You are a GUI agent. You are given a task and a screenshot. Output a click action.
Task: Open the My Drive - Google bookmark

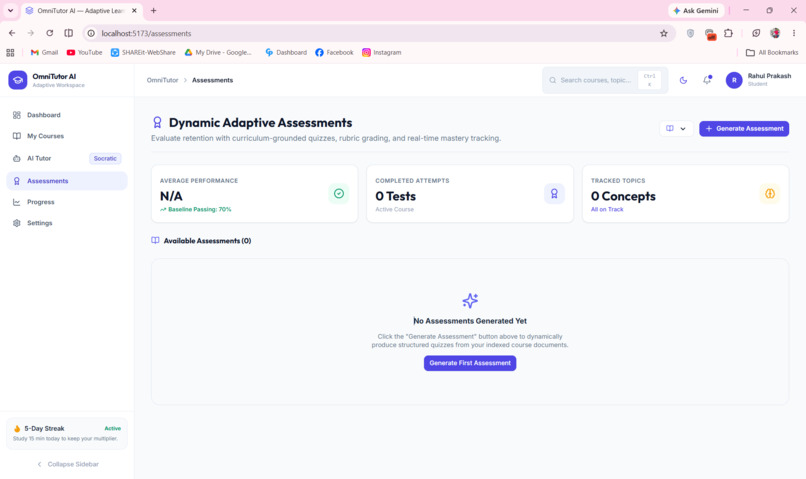click(218, 52)
